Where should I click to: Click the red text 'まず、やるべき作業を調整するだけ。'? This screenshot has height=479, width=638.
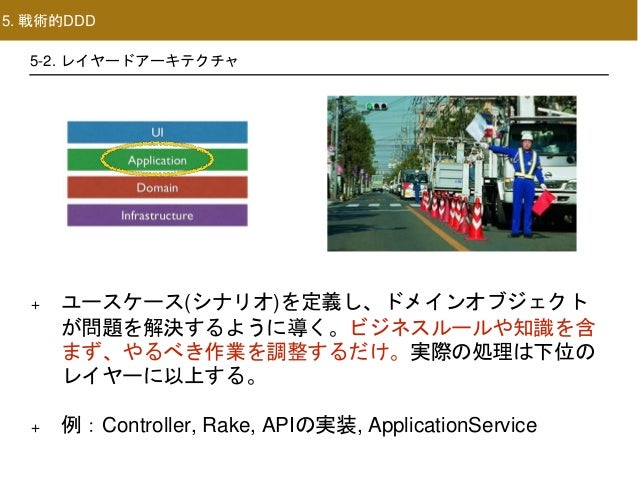[x=232, y=352]
